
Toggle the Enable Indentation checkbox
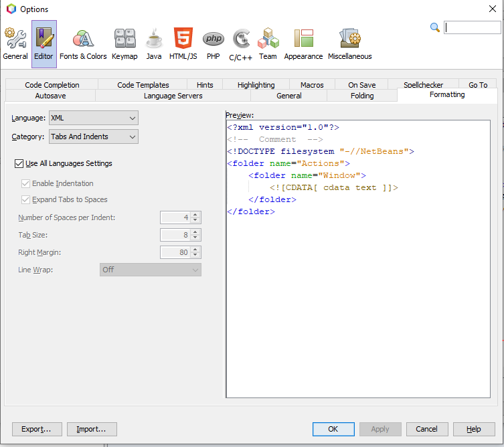[x=26, y=183]
